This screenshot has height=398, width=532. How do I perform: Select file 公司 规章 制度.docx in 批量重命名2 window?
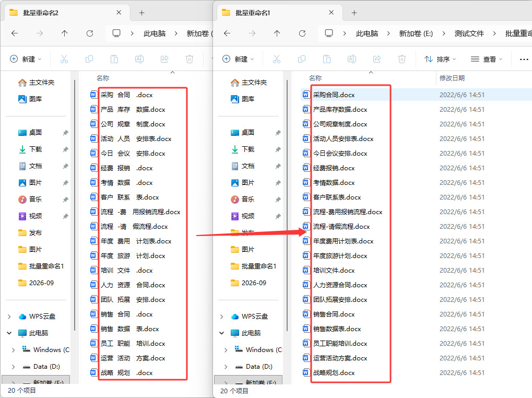(133, 124)
